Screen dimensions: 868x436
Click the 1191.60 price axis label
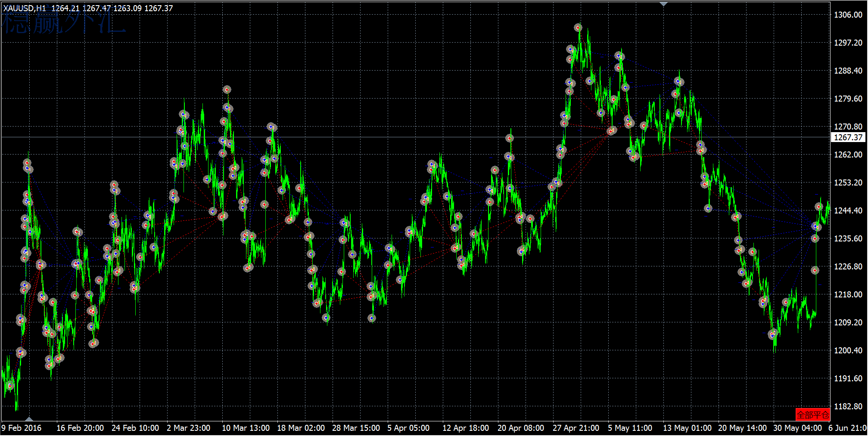(x=848, y=378)
